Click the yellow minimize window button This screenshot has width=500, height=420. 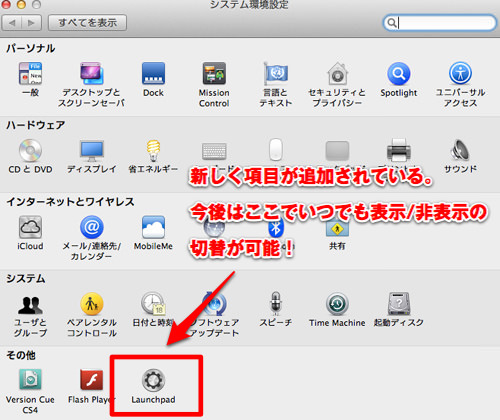pyautogui.click(x=21, y=4)
